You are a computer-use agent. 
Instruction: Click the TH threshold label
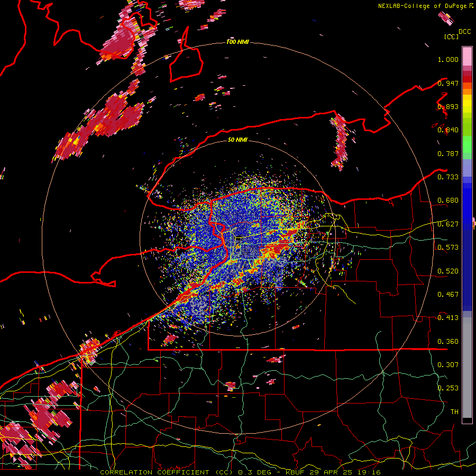click(454, 412)
